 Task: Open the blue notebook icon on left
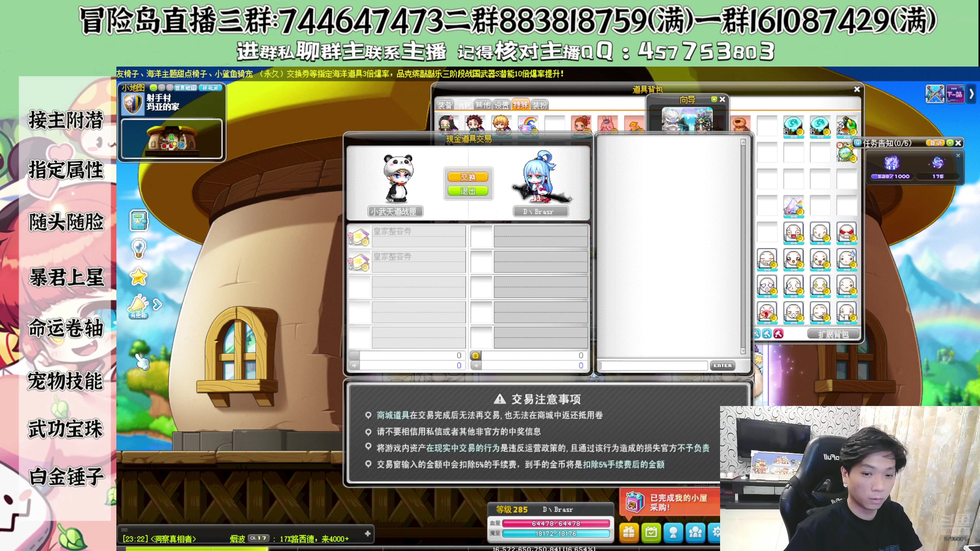click(138, 221)
